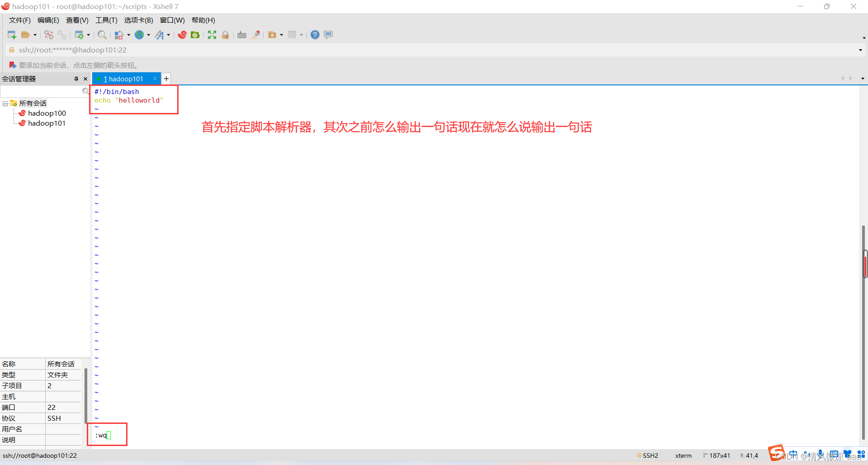
Task: Click the Font 'A' toolbar icon
Action: pyautogui.click(x=159, y=35)
